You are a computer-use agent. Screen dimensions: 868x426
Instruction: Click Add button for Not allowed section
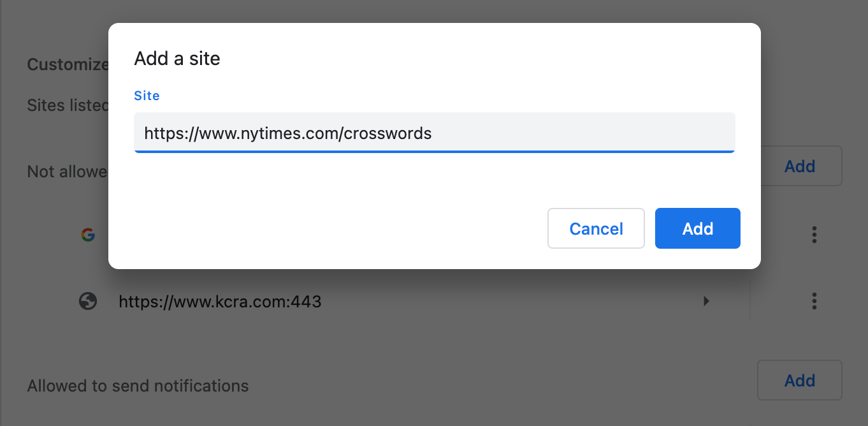click(800, 166)
